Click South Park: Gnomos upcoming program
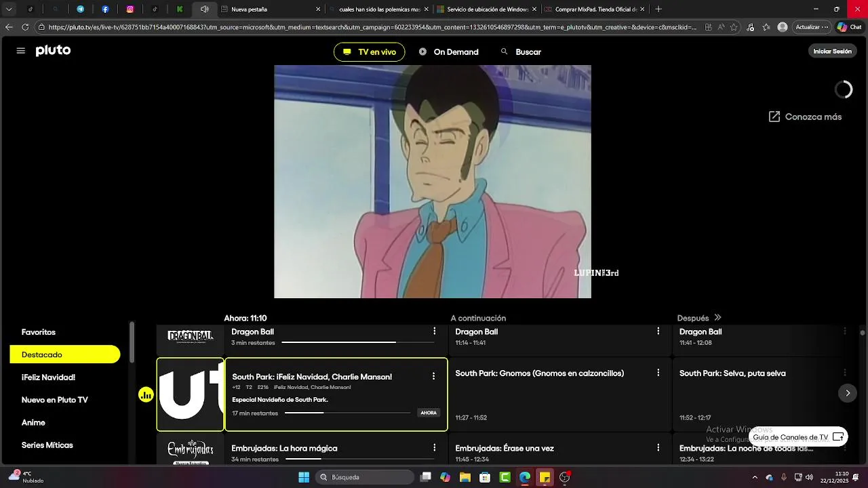868x488 pixels. 559,394
